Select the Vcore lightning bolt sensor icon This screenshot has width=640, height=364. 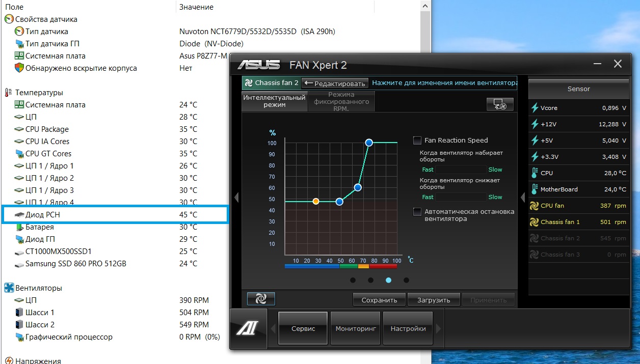click(535, 108)
